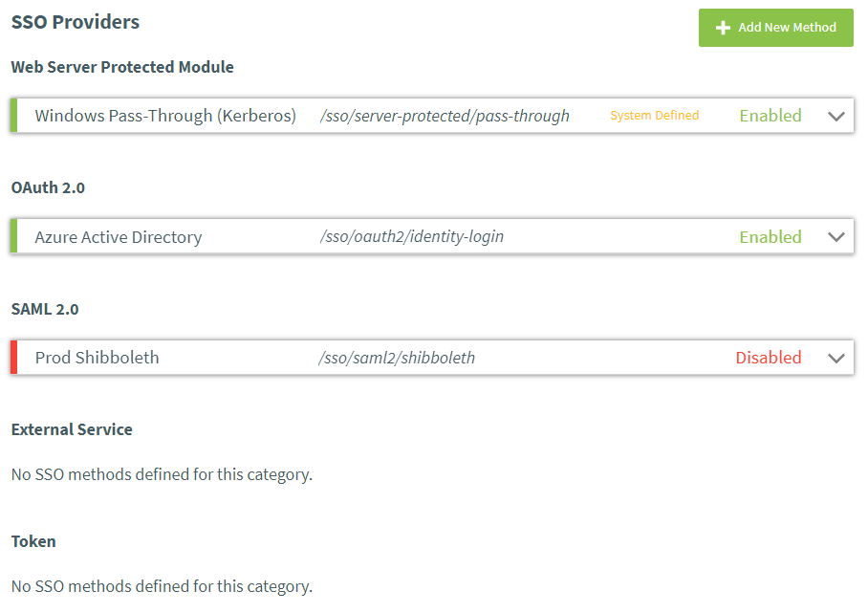Expand Windows Pass-Through chevron arrow

(836, 116)
